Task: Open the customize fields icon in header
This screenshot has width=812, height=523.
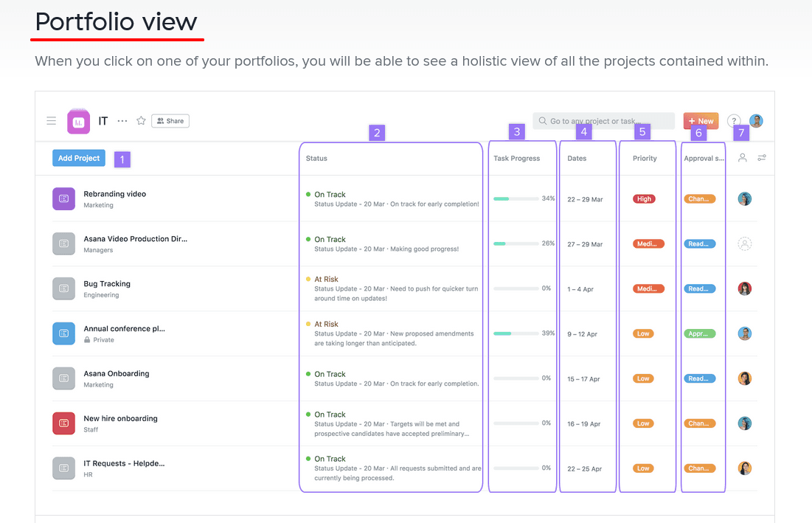Action: pyautogui.click(x=762, y=158)
